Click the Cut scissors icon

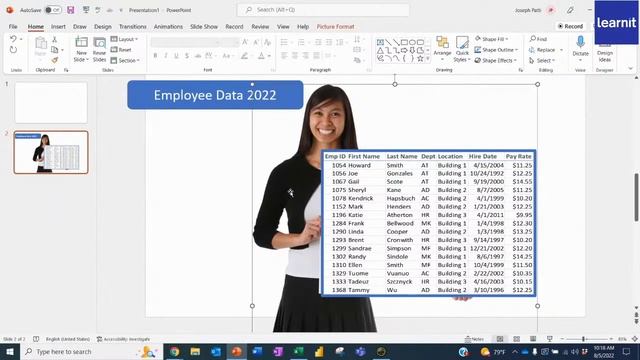click(54, 39)
